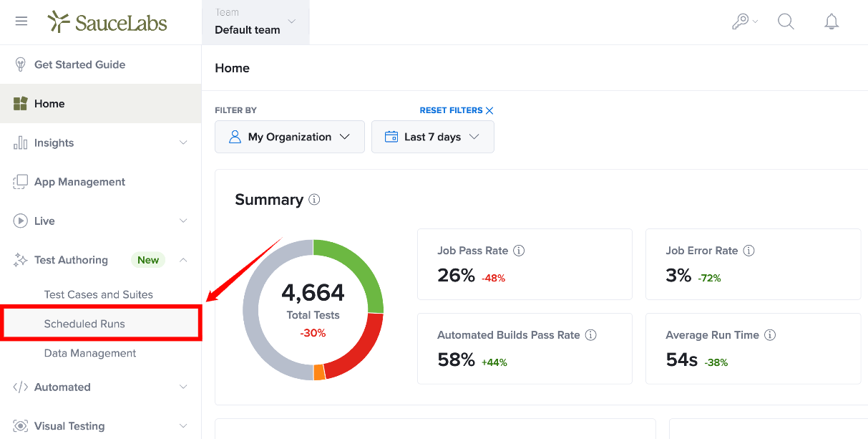Click the Summary info icon

[314, 200]
